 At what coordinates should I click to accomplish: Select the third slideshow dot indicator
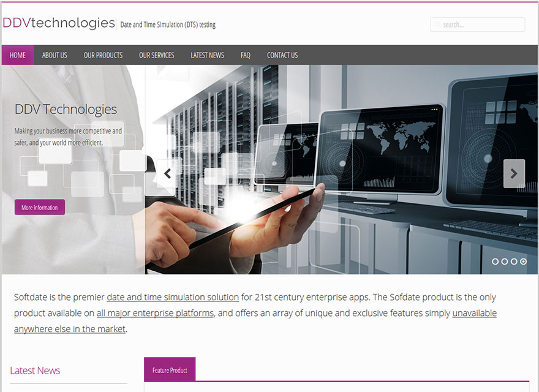514,262
